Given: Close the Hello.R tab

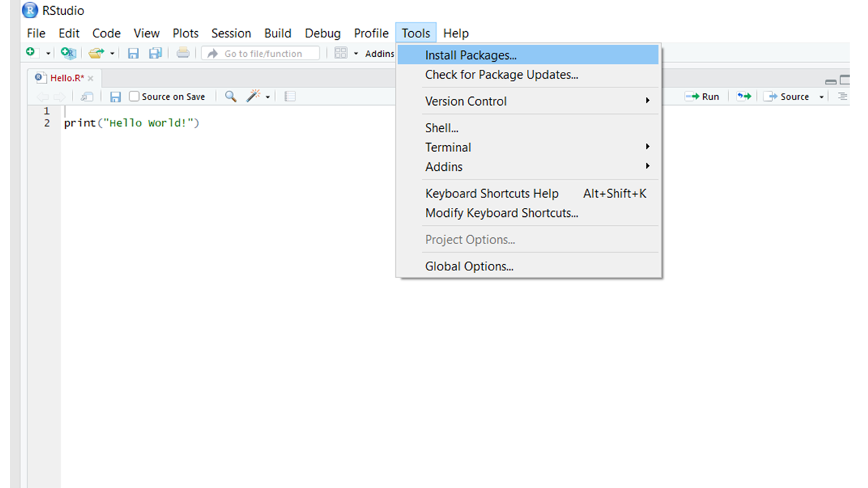Looking at the screenshot, I should pyautogui.click(x=90, y=79).
